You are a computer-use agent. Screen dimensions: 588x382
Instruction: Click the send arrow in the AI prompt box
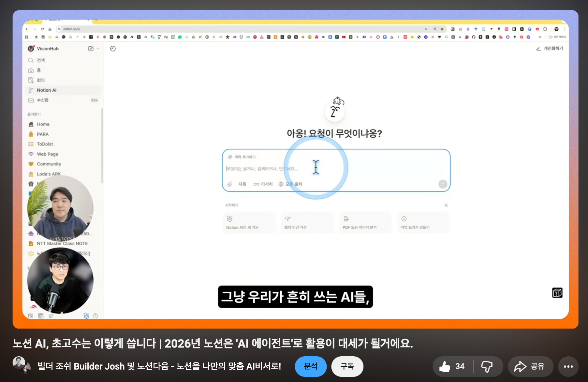(x=442, y=184)
